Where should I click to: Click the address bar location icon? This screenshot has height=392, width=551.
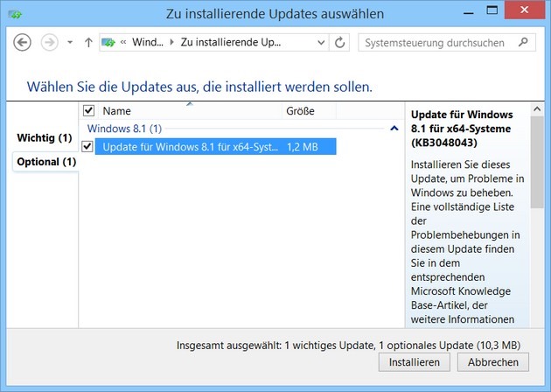110,43
